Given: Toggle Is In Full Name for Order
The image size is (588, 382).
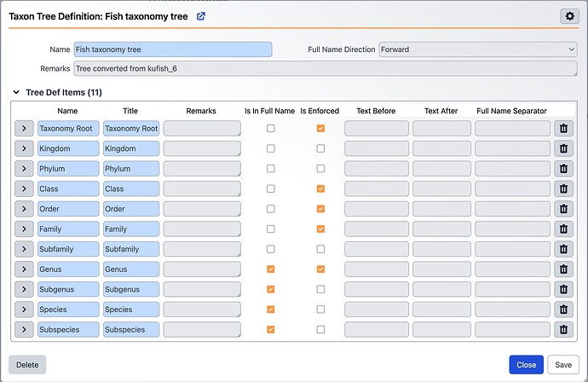Looking at the screenshot, I should [271, 209].
